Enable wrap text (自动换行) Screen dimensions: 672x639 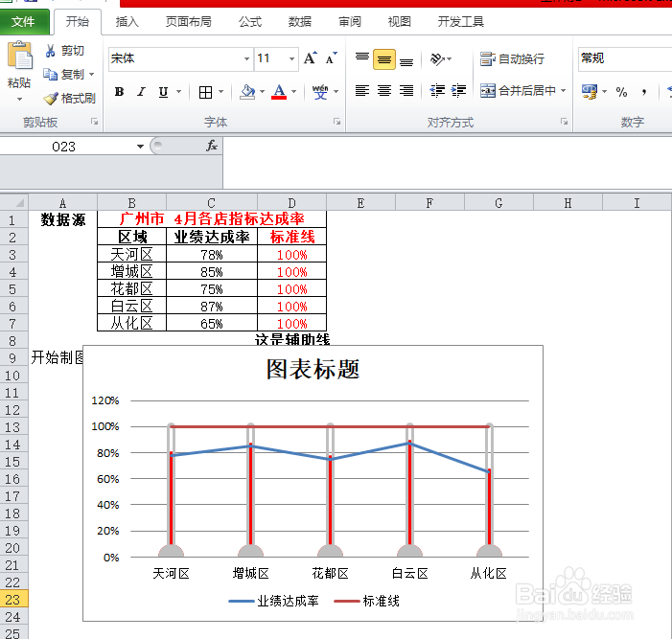pyautogui.click(x=512, y=58)
